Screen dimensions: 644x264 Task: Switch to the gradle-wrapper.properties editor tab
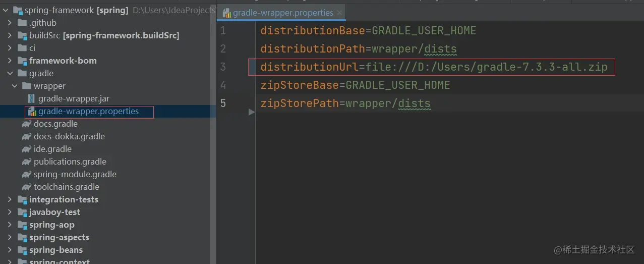click(x=281, y=13)
